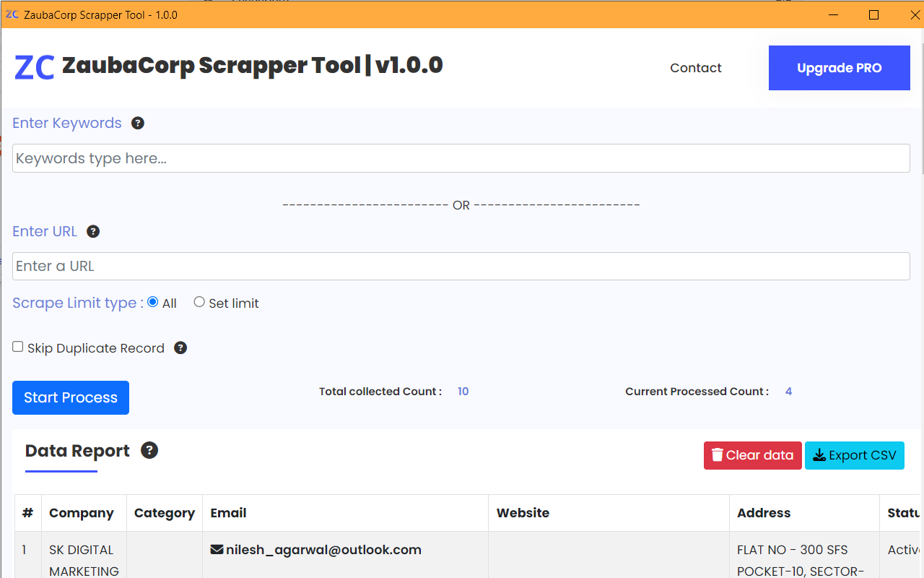Click the Start Process button
924x578 pixels.
(70, 397)
